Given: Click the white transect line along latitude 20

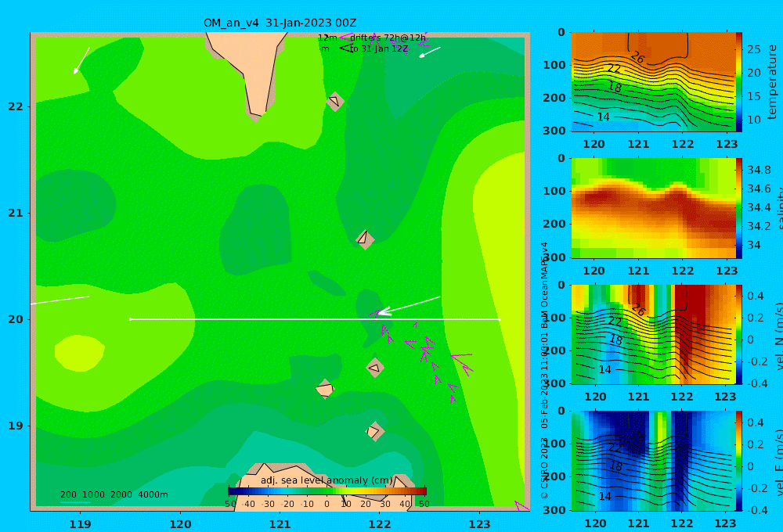Looking at the screenshot, I should 315,319.
